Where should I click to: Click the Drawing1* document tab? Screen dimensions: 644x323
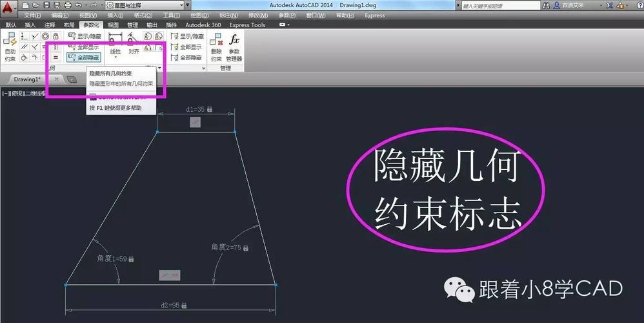(x=28, y=79)
